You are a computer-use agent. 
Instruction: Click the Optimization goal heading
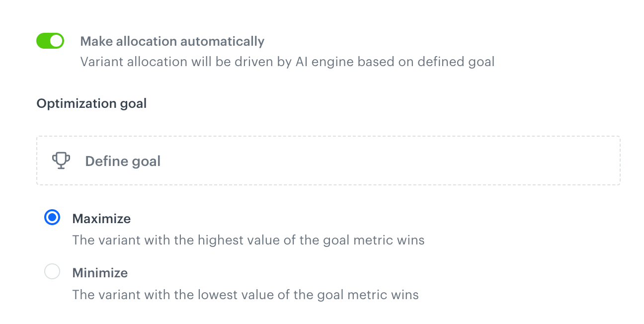[x=91, y=103]
